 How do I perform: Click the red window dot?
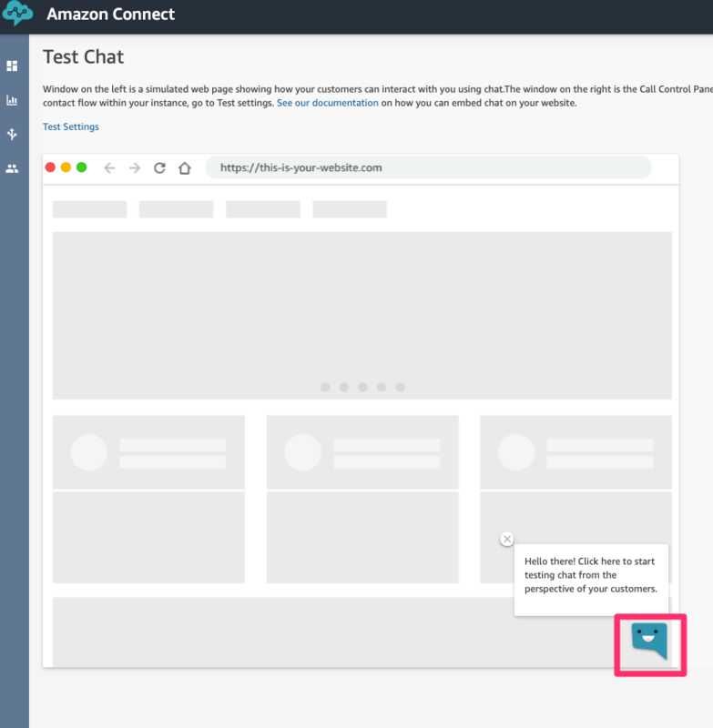(50, 167)
